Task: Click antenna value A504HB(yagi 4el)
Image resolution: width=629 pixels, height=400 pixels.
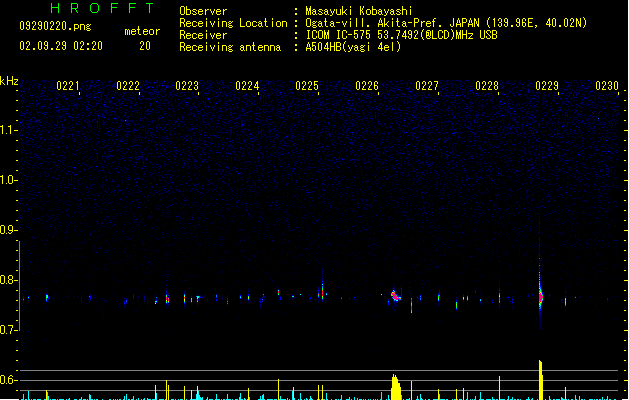Action: point(353,47)
